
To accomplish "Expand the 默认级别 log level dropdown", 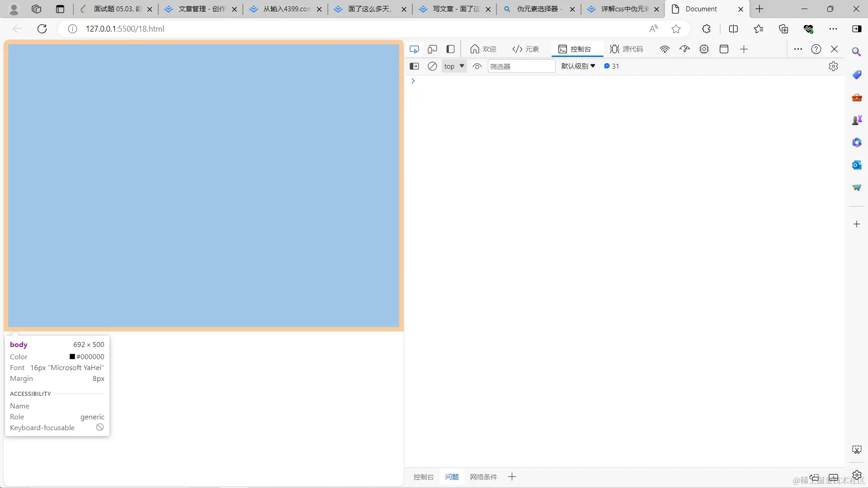I will pyautogui.click(x=578, y=66).
